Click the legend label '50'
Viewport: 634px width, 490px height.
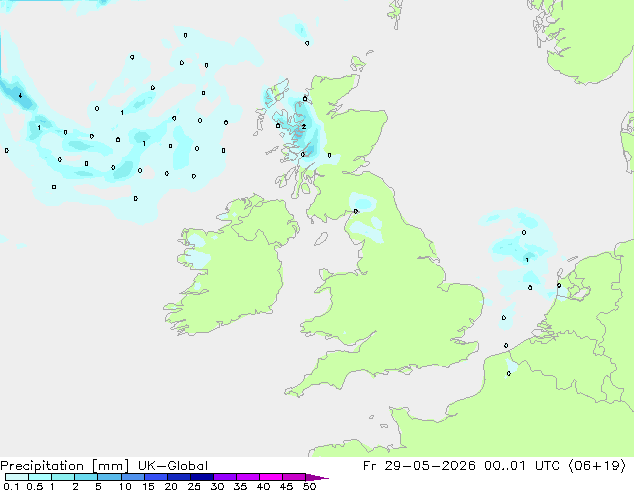(x=309, y=486)
